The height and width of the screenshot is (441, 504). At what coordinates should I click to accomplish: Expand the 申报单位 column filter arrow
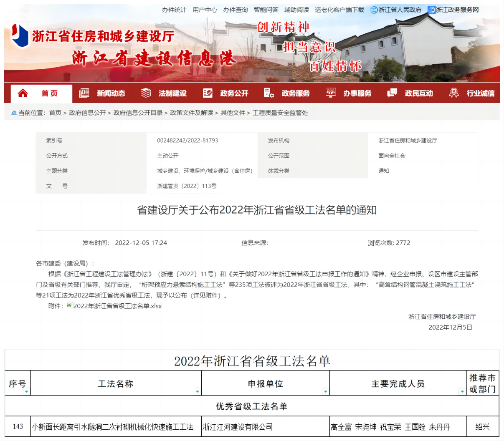point(325,392)
